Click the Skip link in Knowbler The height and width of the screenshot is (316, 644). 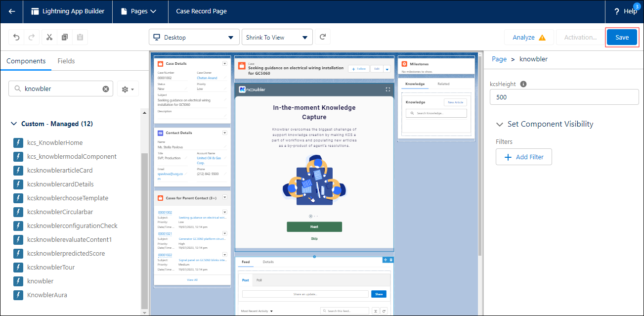314,238
